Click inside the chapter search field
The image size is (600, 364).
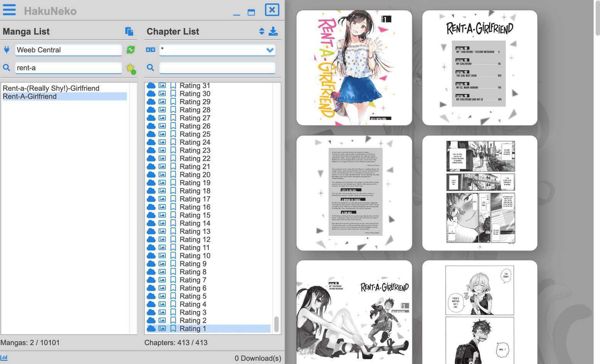click(217, 67)
